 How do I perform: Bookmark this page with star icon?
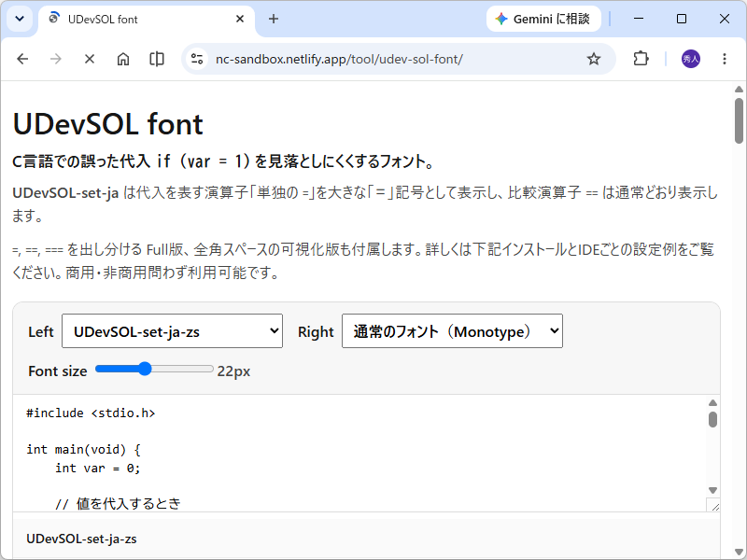[594, 59]
